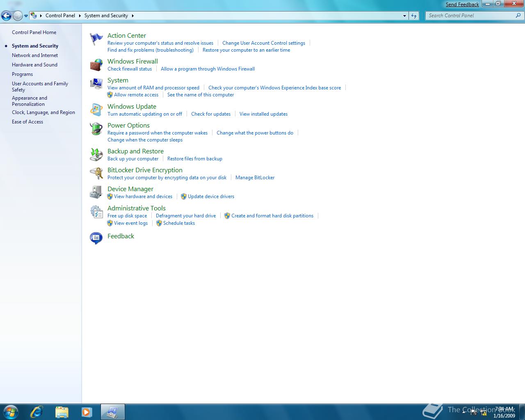This screenshot has width=525, height=420.
Task: Open the Ease of Access category
Action: click(x=27, y=122)
